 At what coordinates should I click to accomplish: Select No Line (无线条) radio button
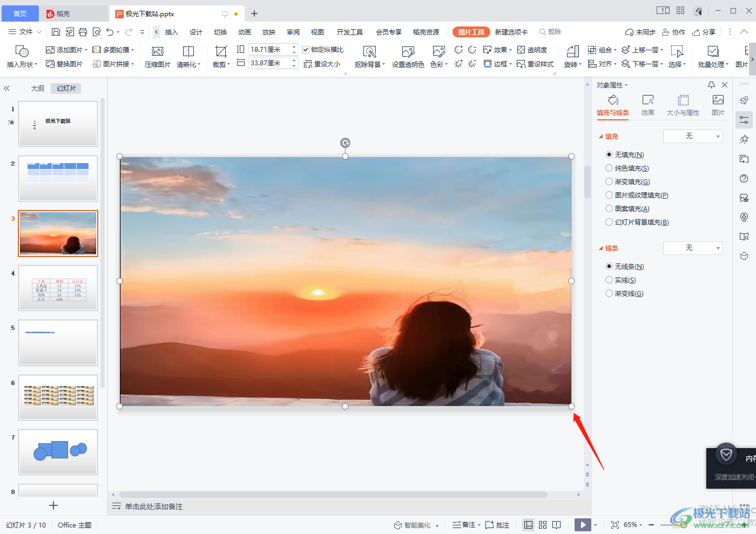tap(609, 266)
